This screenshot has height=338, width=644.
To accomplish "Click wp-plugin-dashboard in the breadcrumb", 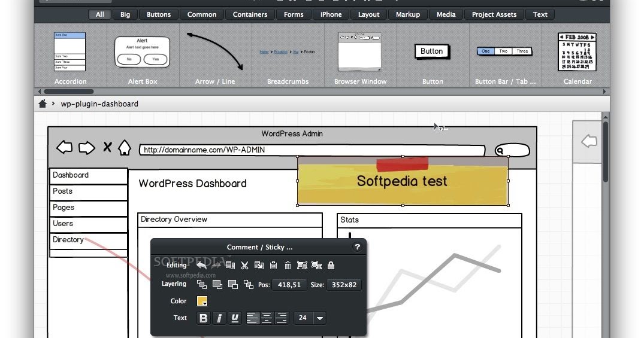I will click(x=99, y=103).
